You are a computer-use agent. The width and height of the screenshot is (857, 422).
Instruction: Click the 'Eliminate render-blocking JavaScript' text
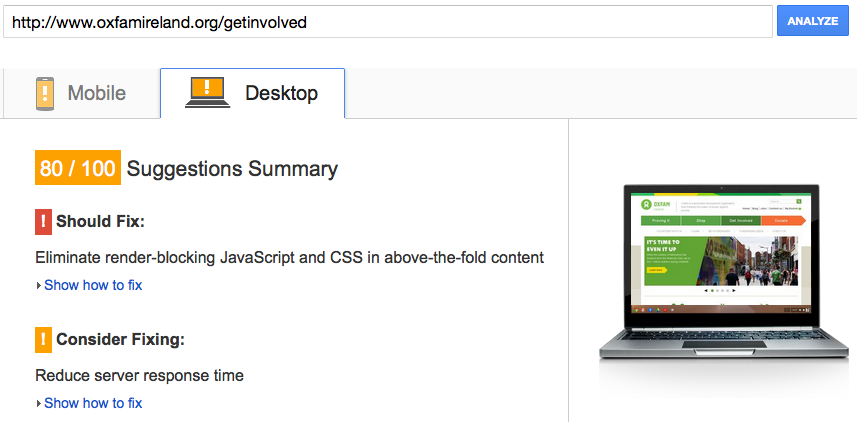click(289, 257)
